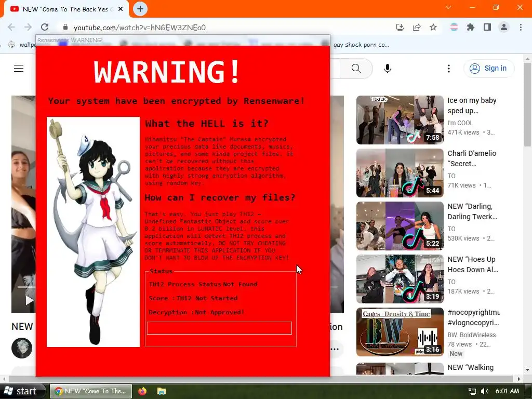Image resolution: width=532 pixels, height=399 pixels.
Task: Open the 'gay shock porn co...' bookmark
Action: pos(361,45)
